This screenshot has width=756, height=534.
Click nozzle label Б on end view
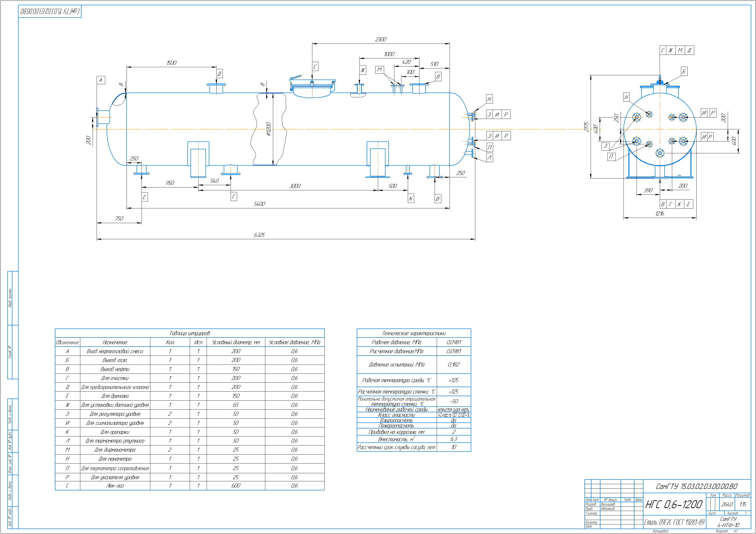click(x=684, y=71)
